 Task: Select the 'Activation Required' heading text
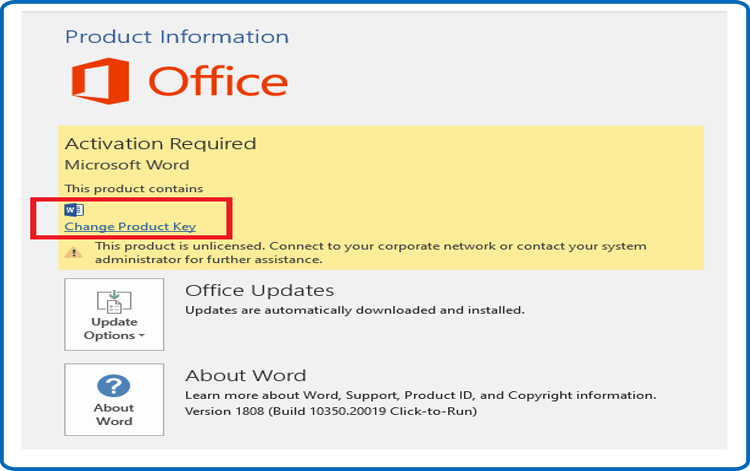point(160,143)
